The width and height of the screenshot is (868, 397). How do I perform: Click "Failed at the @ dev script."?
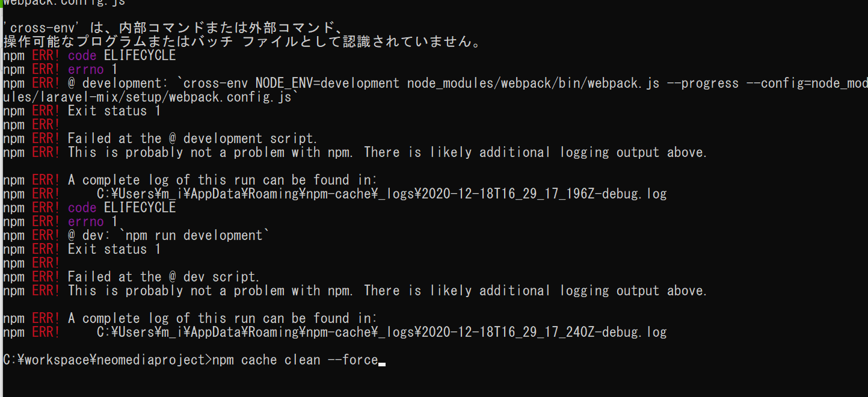(x=163, y=277)
